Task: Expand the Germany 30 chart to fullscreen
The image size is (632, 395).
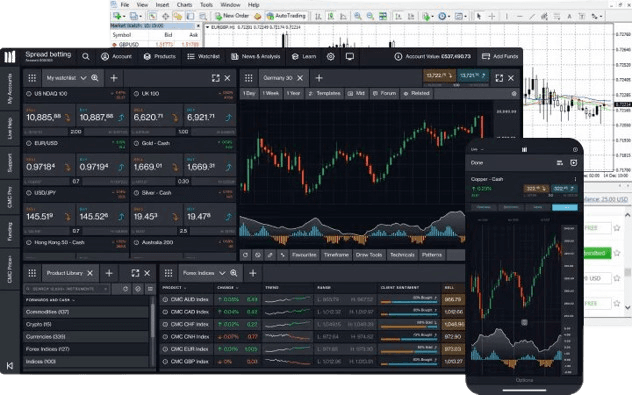Action: [499, 78]
